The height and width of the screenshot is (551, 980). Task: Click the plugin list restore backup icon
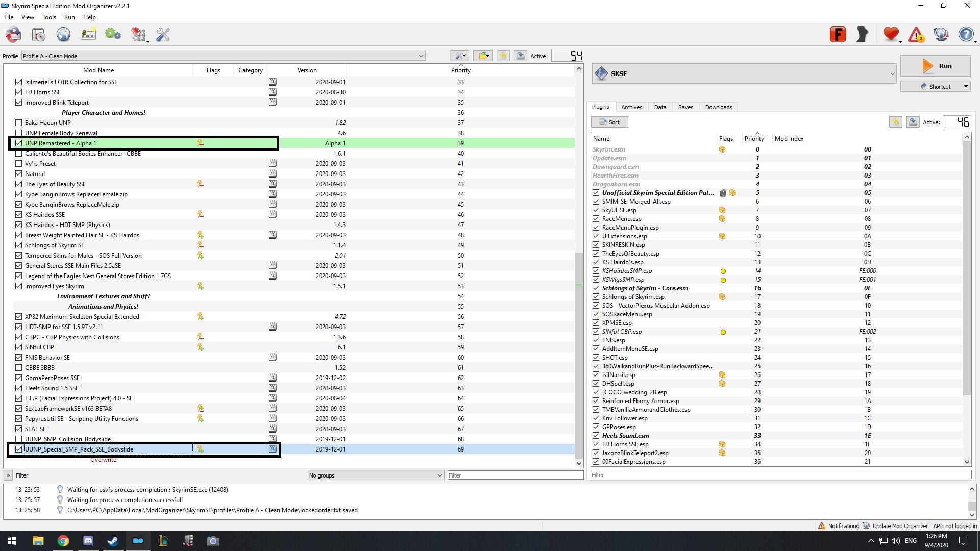coord(896,122)
